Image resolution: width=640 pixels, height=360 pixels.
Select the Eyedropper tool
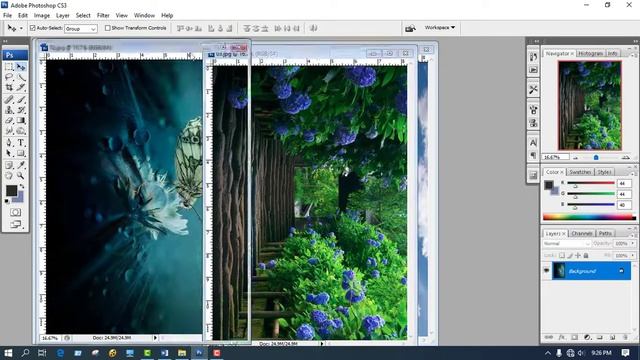(x=21, y=165)
